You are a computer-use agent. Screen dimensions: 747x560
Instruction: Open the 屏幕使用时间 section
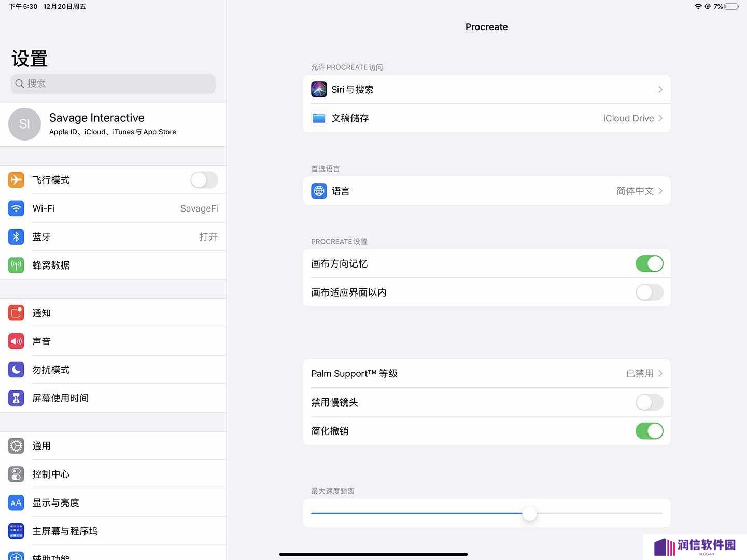click(113, 398)
